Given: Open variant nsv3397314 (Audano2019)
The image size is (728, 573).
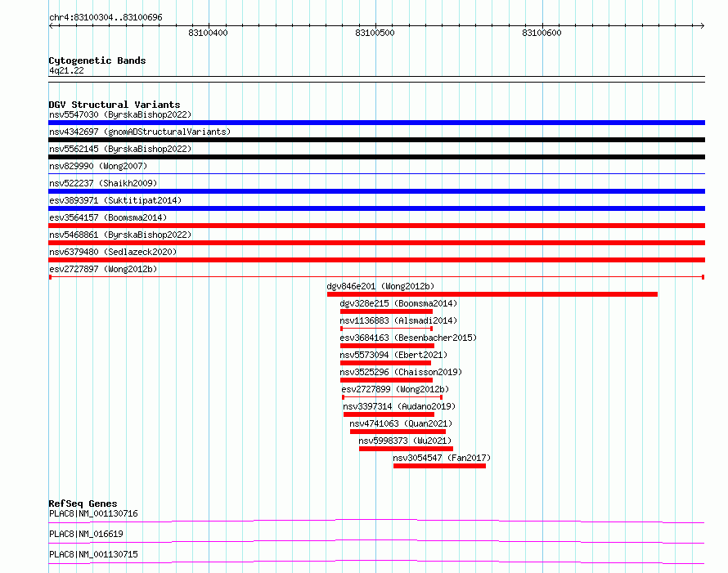Looking at the screenshot, I should 399,406.
